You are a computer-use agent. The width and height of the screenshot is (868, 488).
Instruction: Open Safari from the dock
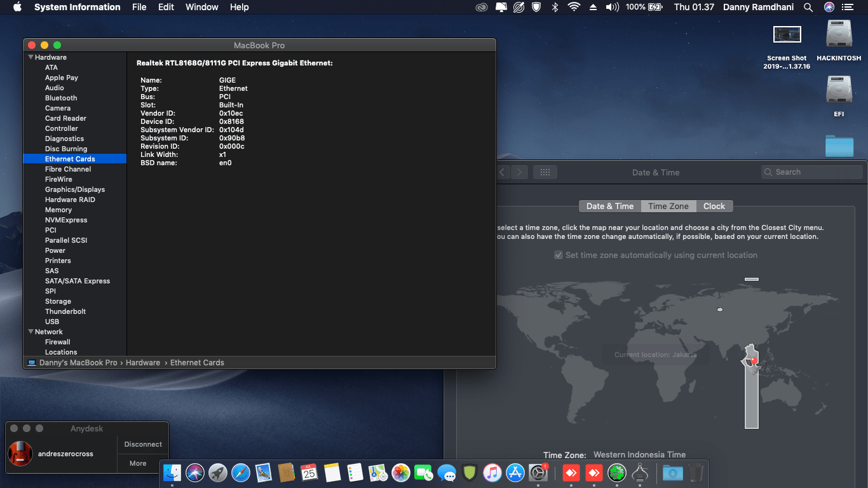(x=241, y=473)
